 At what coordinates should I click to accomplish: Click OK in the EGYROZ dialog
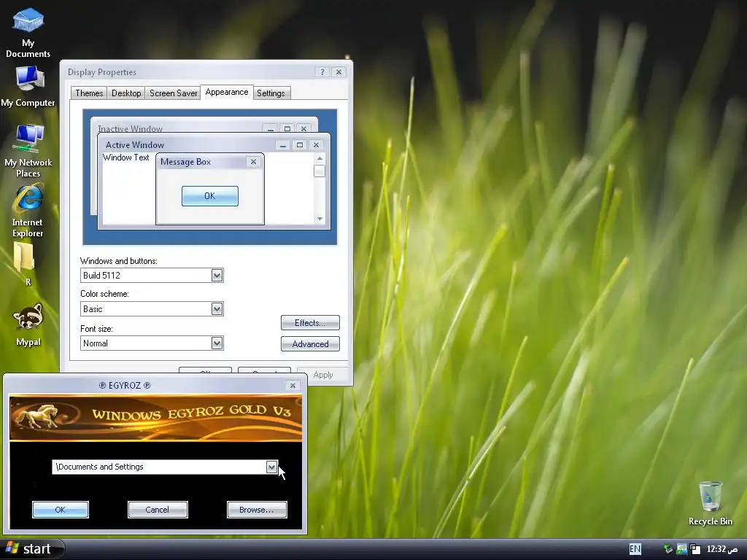[x=61, y=510]
